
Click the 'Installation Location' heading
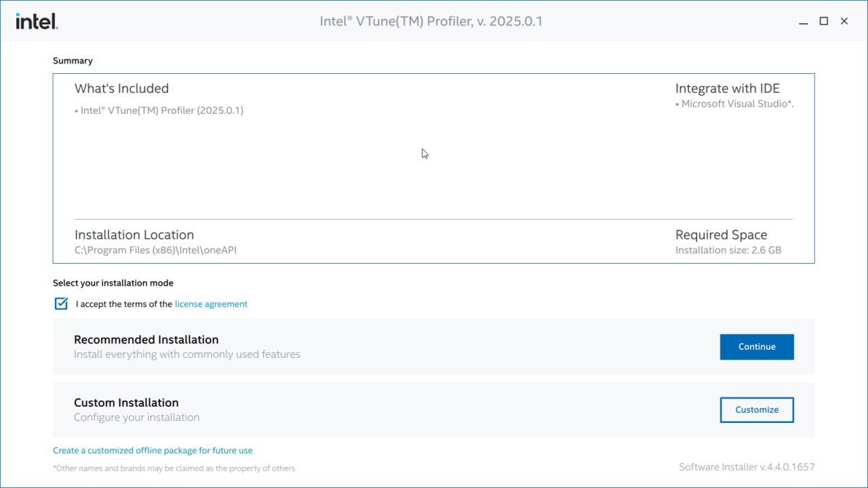pyautogui.click(x=134, y=235)
